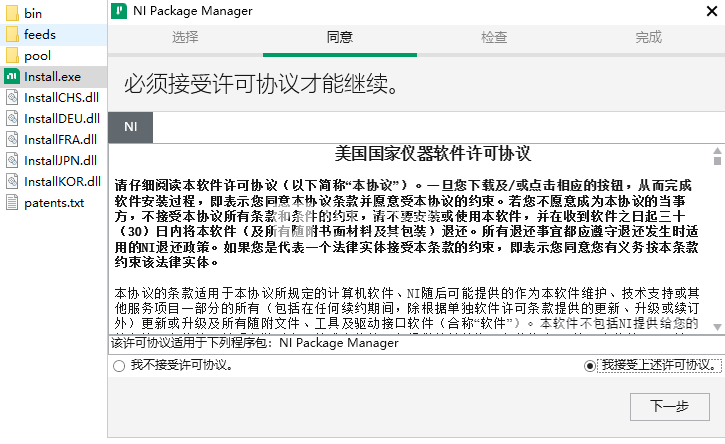Click the Install.exe NI application icon
Screen dimensions: 725x444
tap(12, 76)
